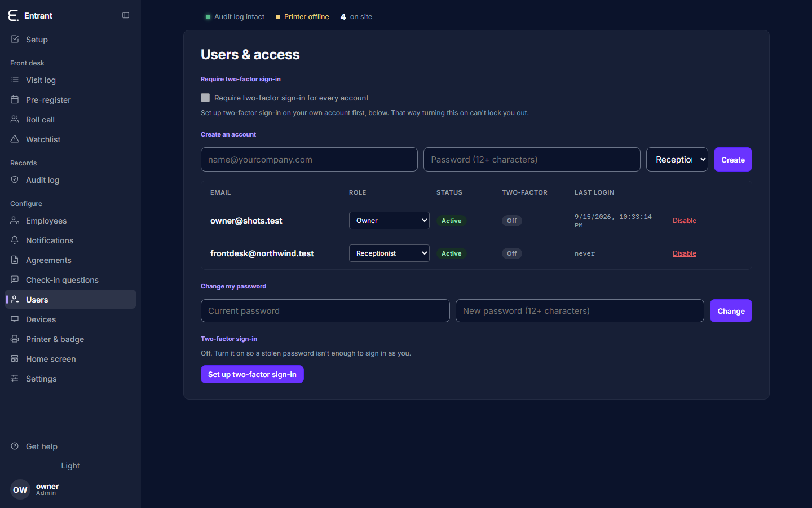This screenshot has width=812, height=508.
Task: Click the Get help question icon
Action: pyautogui.click(x=15, y=446)
